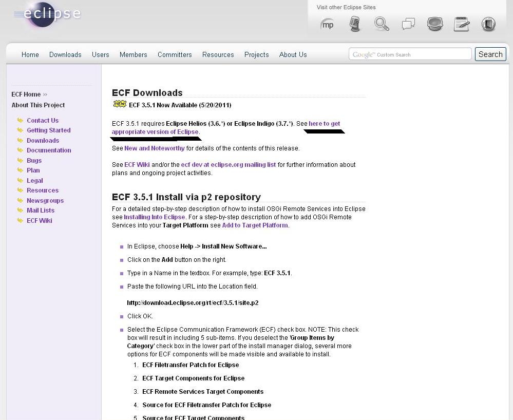Screen dimensions: 513x420
Task: Open the Mail Lists sidebar link
Action: [41, 211]
